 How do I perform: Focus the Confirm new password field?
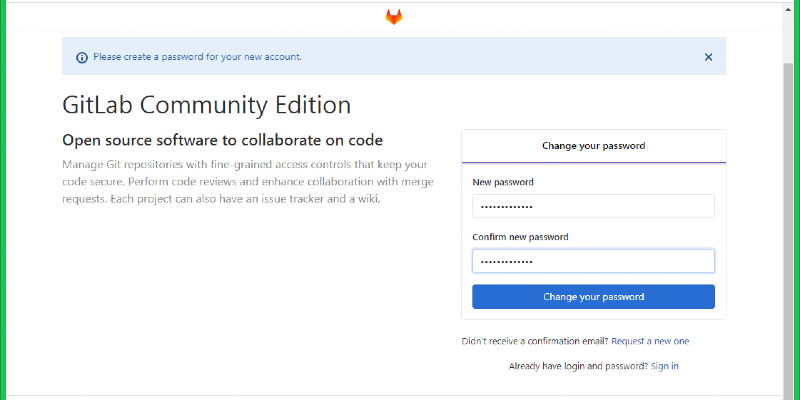[x=593, y=261]
